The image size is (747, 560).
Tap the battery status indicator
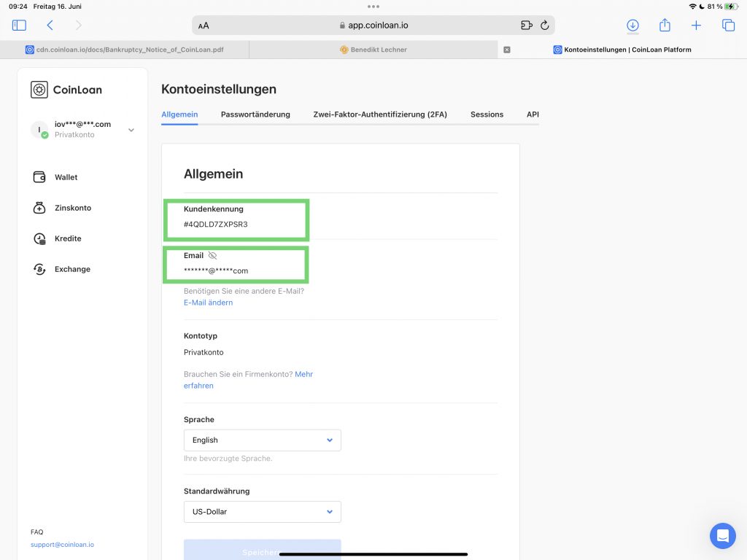[x=731, y=7]
